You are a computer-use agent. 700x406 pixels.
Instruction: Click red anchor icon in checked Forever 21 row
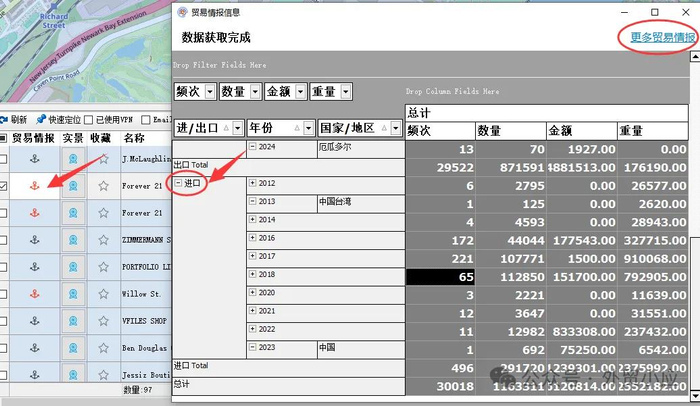(x=35, y=186)
